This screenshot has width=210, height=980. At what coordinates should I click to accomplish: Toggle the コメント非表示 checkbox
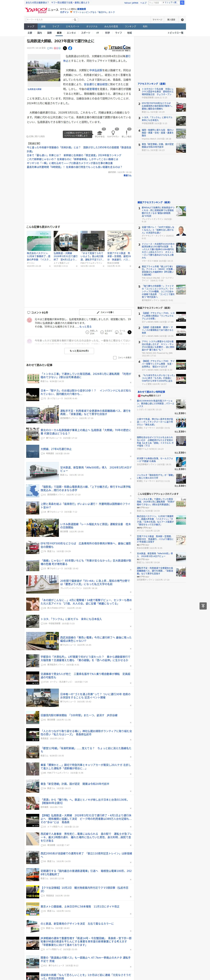tap(115, 358)
